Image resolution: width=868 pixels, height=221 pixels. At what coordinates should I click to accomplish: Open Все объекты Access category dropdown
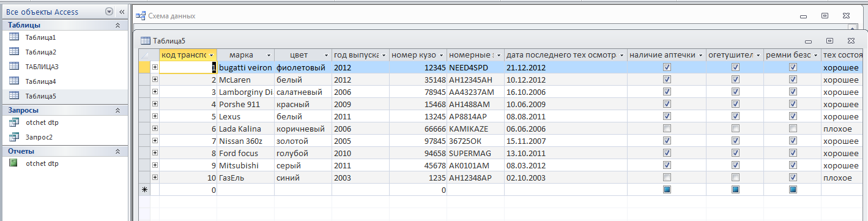[109, 12]
